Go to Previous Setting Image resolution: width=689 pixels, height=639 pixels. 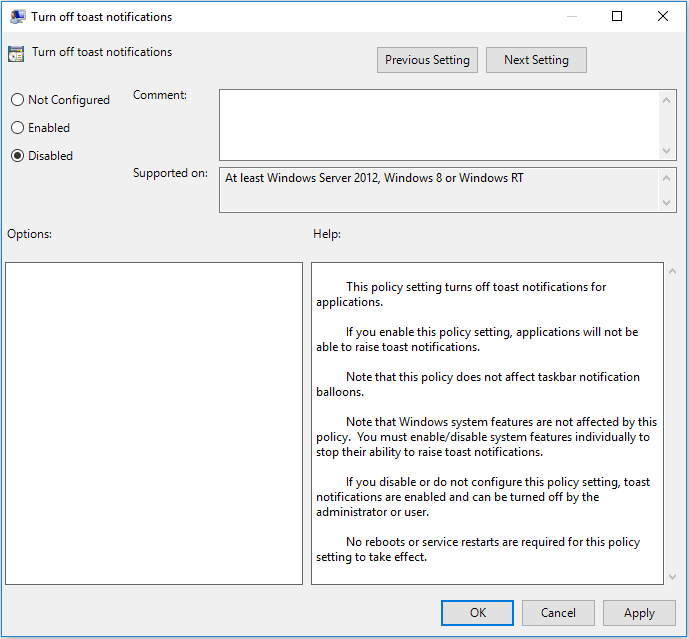pos(427,60)
